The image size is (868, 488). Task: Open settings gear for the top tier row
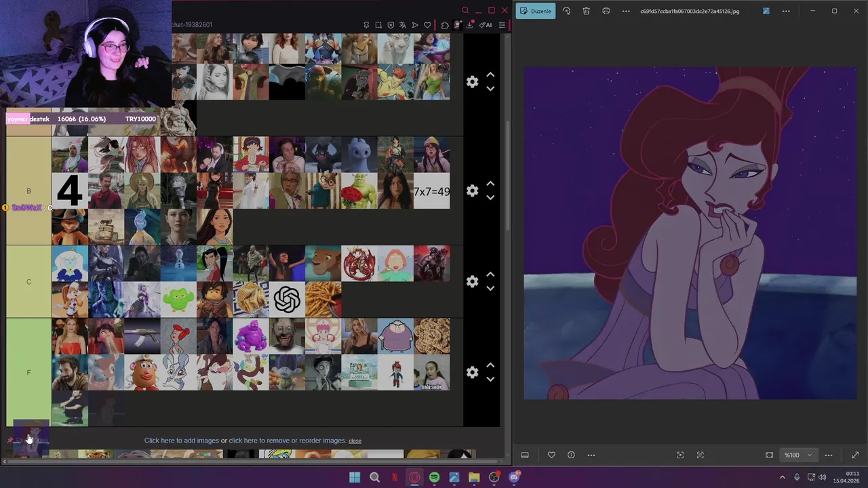coord(473,82)
